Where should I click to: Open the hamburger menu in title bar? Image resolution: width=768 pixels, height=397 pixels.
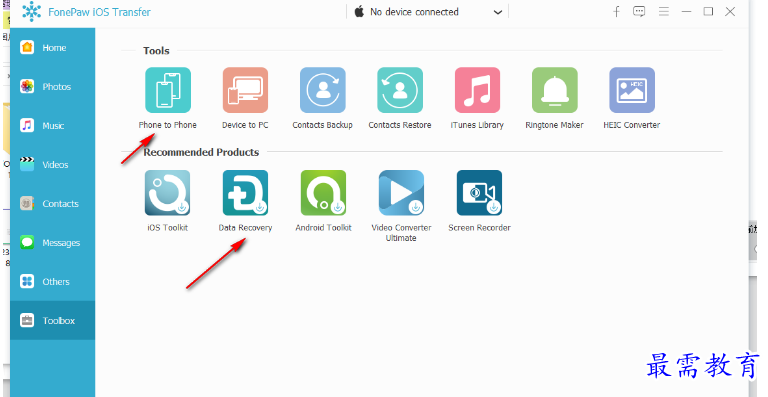[664, 12]
